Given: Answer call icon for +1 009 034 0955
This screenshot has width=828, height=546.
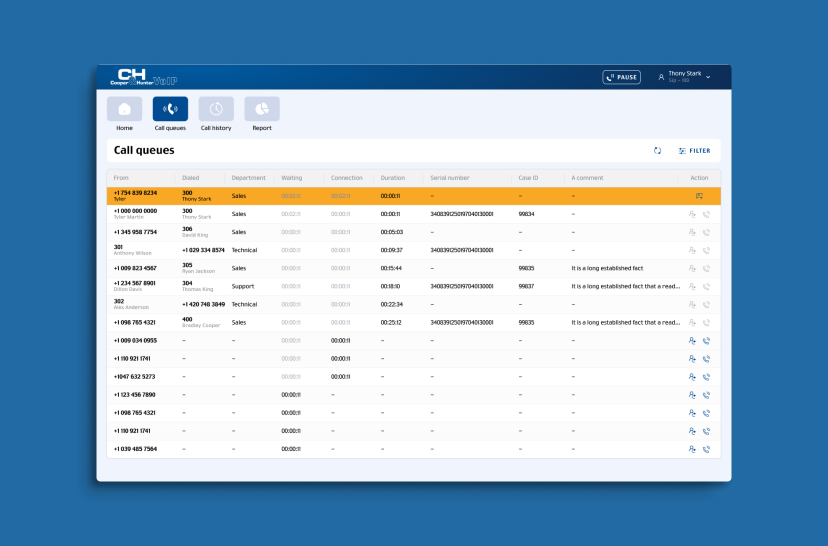Looking at the screenshot, I should [706, 341].
